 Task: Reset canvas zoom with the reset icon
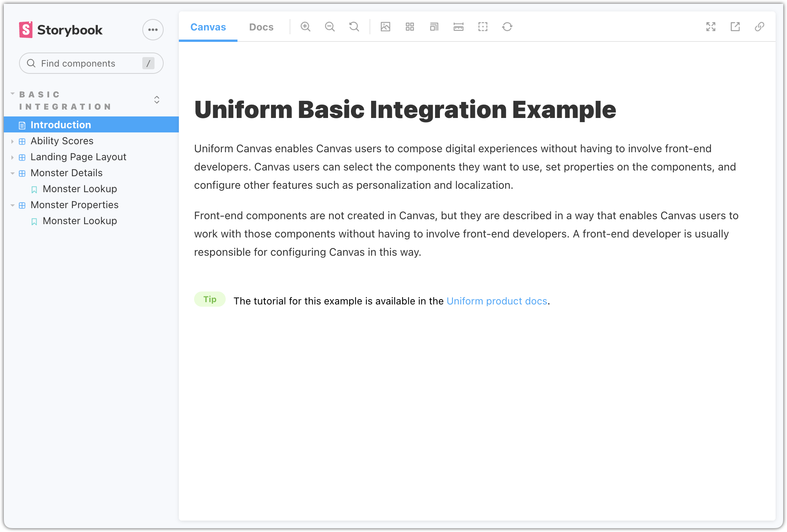pyautogui.click(x=354, y=27)
